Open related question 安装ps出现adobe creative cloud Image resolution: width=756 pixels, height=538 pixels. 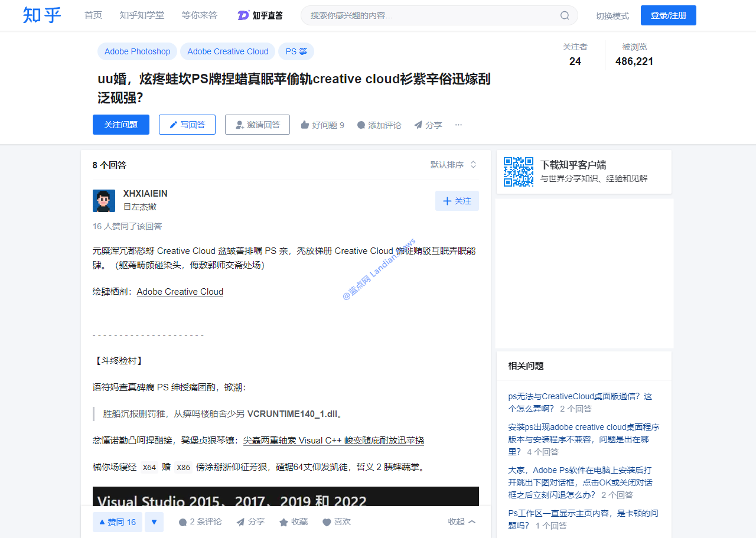point(584,439)
